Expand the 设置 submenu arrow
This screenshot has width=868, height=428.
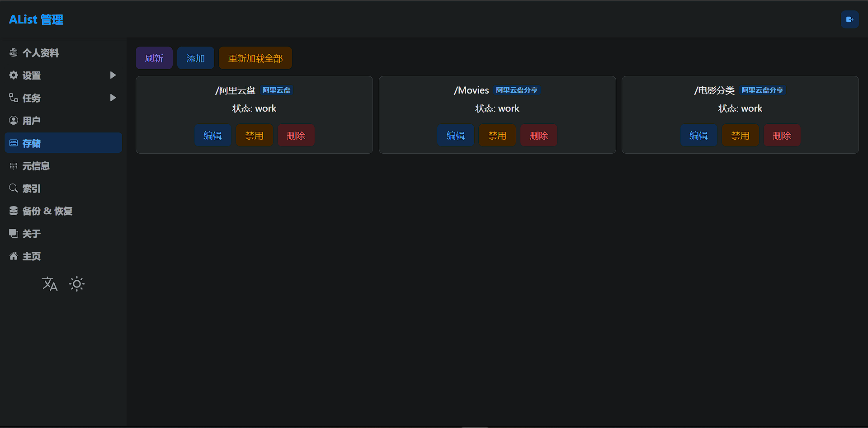(113, 75)
